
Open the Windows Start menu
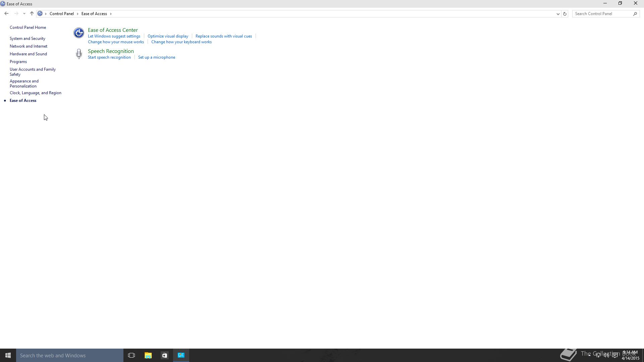[x=8, y=355]
